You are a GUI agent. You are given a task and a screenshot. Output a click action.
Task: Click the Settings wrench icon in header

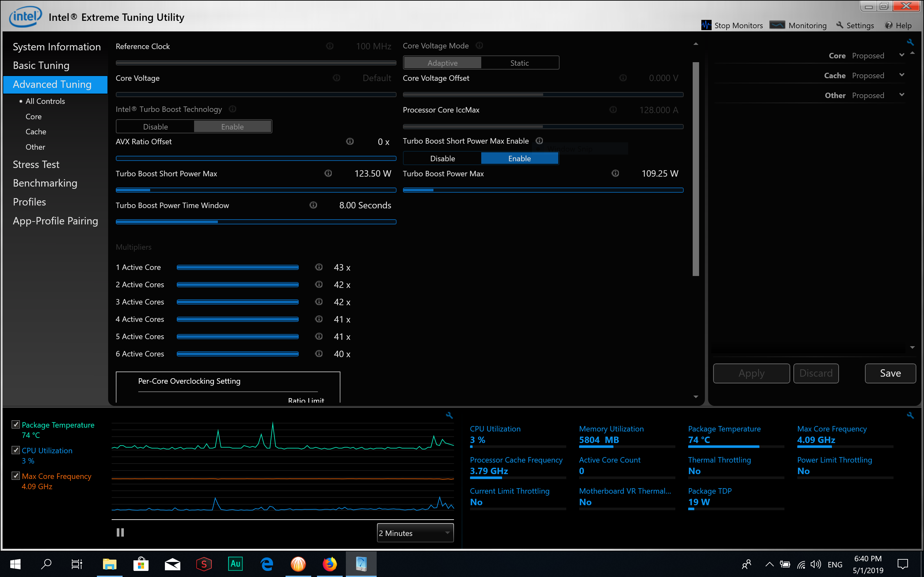840,25
